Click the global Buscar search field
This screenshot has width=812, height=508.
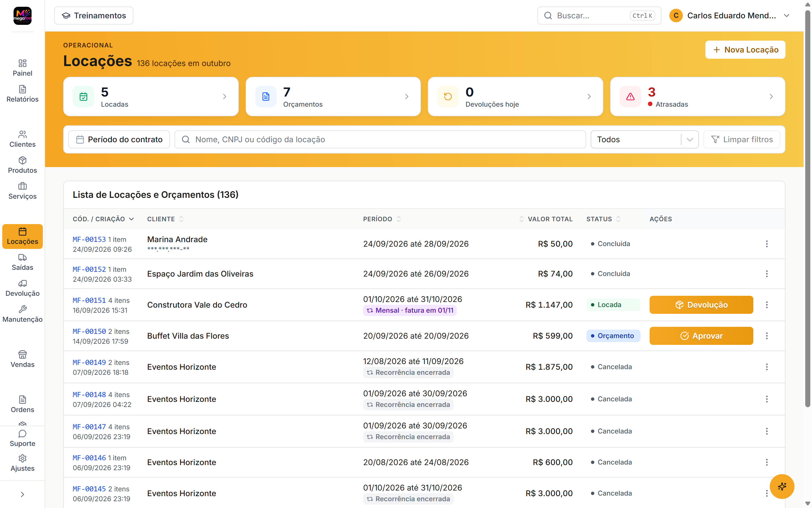[599, 16]
